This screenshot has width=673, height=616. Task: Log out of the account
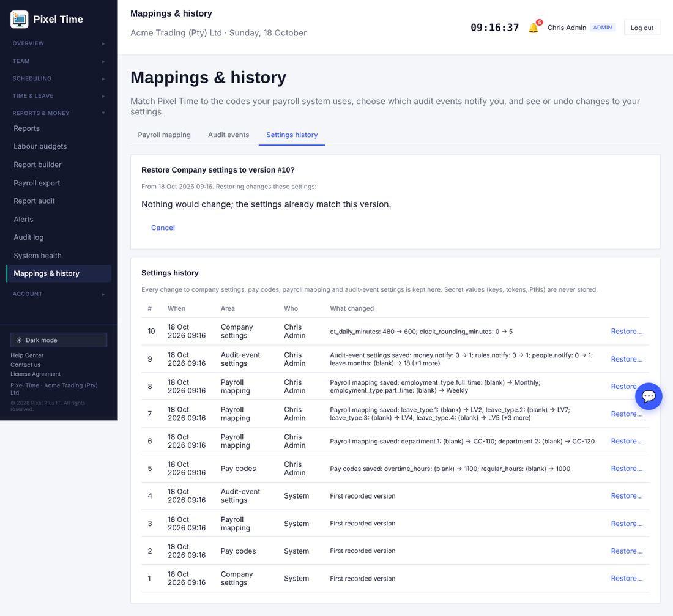pyautogui.click(x=642, y=28)
